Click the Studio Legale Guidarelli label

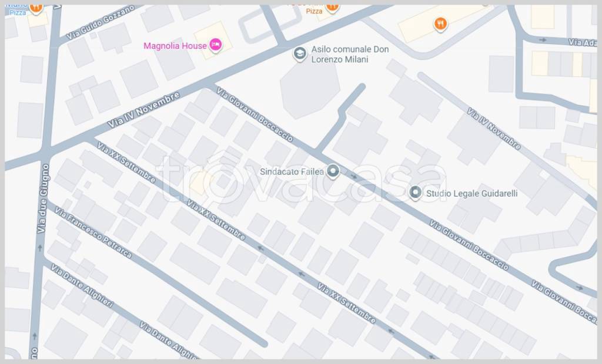472,193
